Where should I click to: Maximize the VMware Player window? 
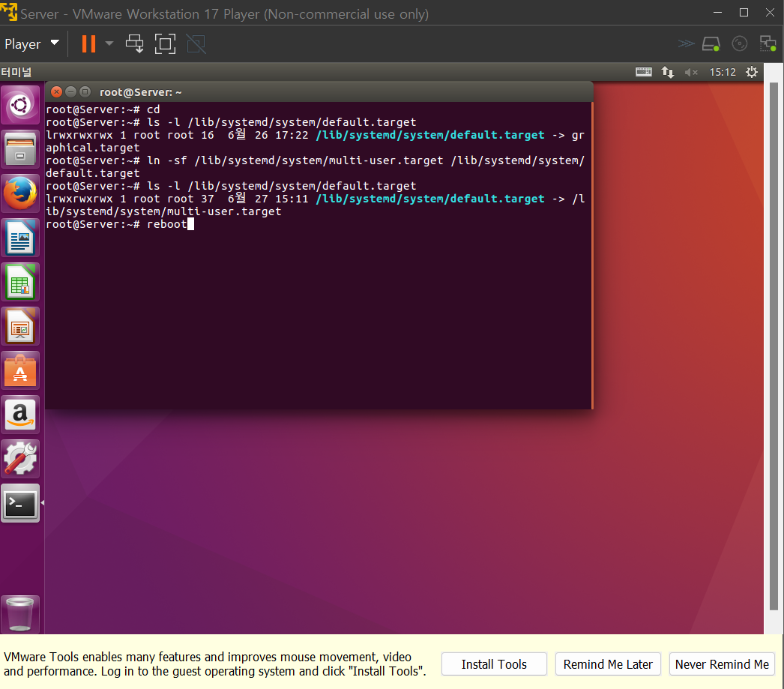(744, 13)
